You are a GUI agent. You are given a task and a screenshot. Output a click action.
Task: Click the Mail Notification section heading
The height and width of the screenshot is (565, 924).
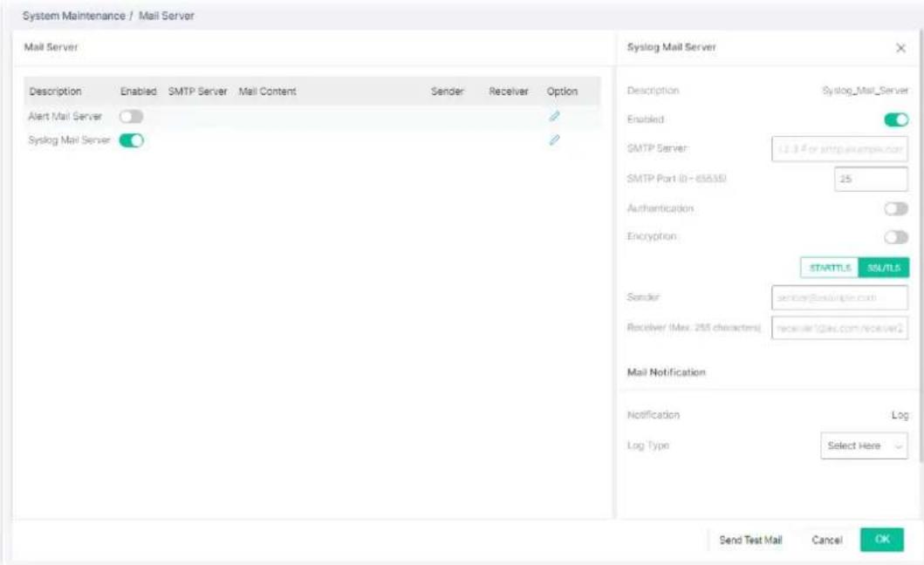click(666, 372)
